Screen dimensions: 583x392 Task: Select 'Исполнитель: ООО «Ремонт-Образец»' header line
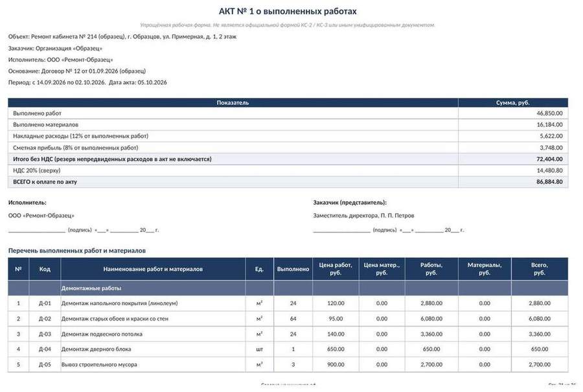pos(61,60)
